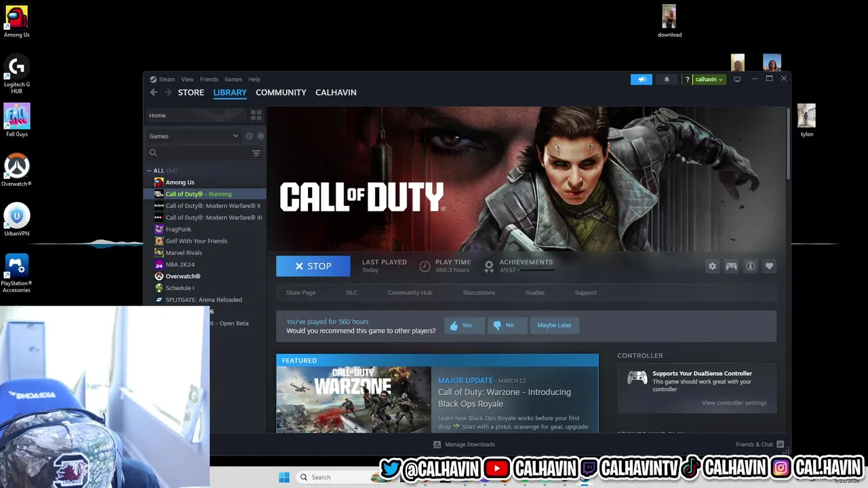Open the View menu
Viewport: 868px width, 488px height.
click(187, 79)
